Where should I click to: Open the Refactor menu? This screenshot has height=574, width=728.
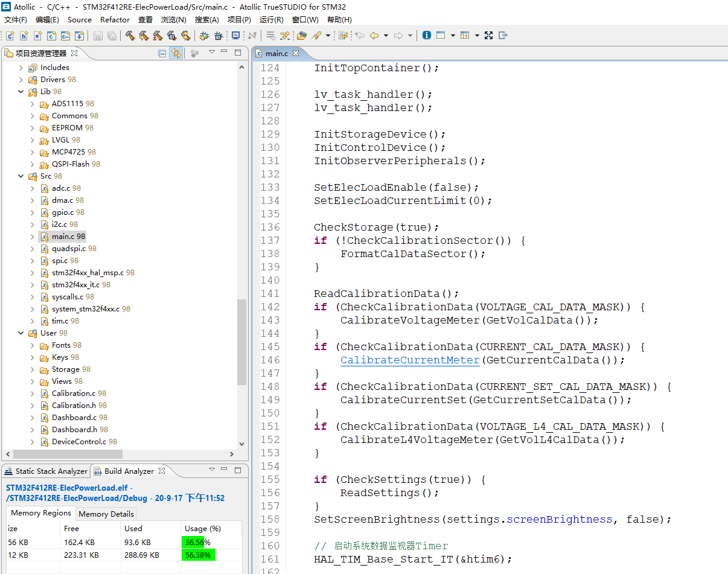(115, 20)
